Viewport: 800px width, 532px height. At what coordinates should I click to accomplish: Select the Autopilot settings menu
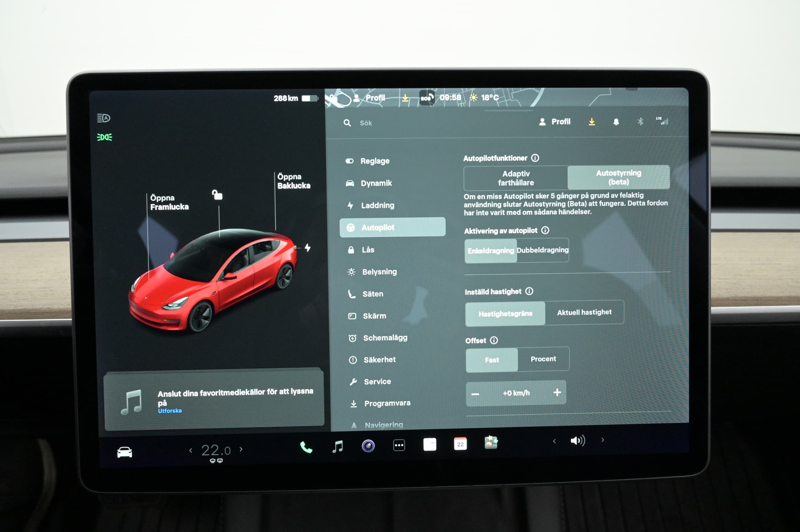[x=393, y=227]
